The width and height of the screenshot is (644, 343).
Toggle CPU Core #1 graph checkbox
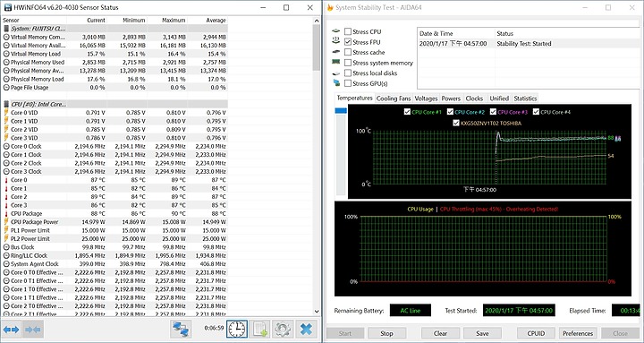[x=407, y=112]
